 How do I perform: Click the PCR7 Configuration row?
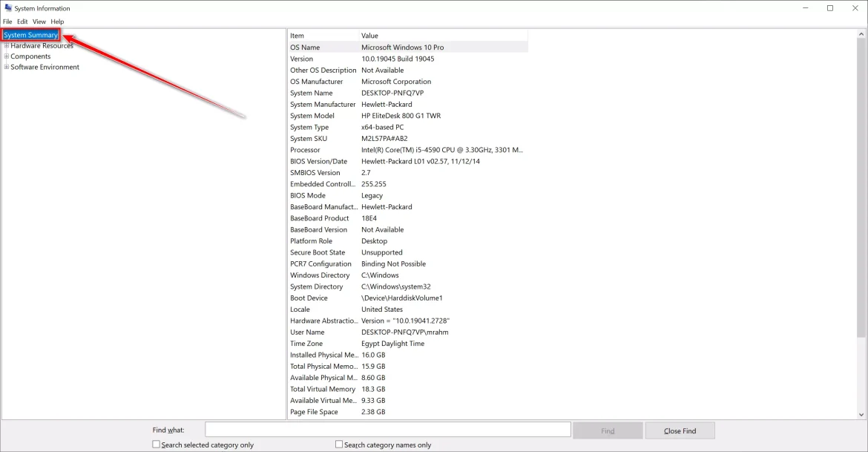pos(408,263)
